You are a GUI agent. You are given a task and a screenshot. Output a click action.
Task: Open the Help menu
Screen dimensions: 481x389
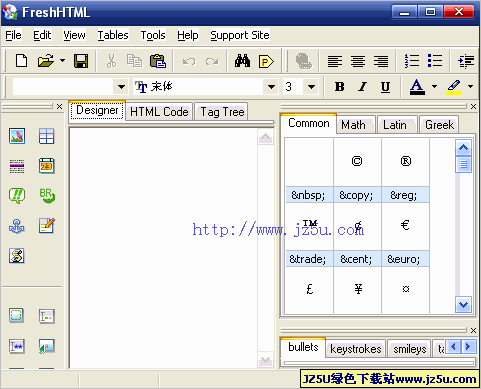[188, 35]
